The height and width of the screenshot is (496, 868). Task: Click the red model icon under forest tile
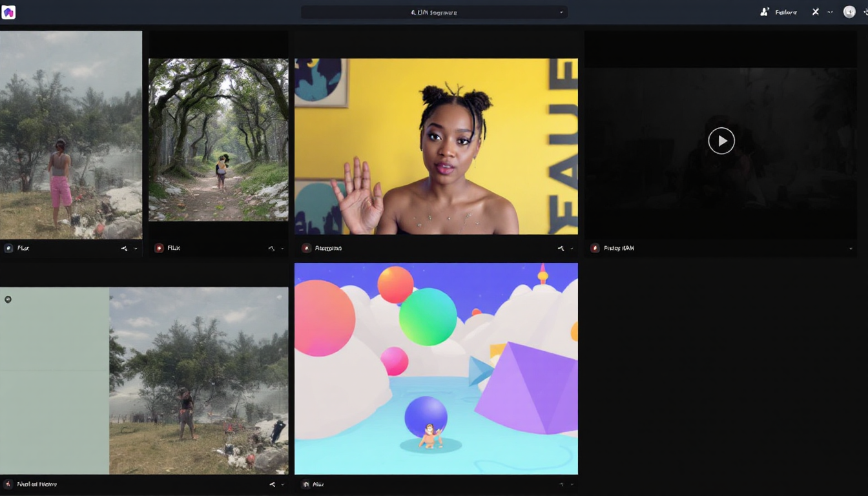tap(159, 248)
